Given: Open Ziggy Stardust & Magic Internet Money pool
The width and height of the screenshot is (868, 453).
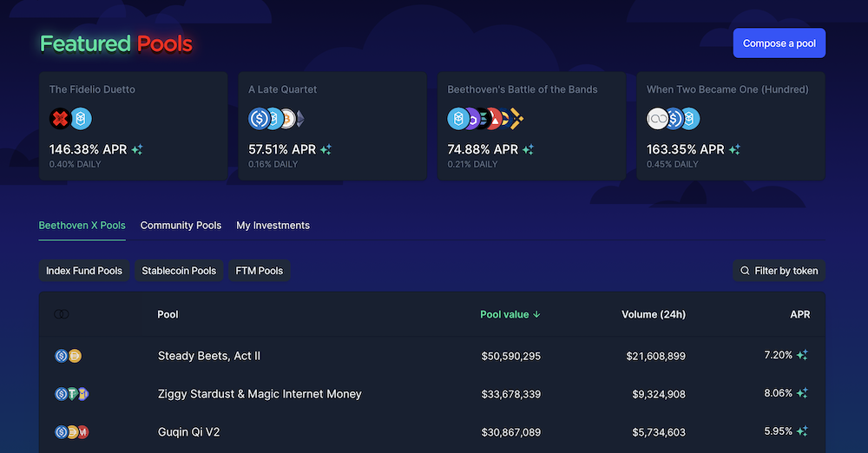Looking at the screenshot, I should [260, 394].
